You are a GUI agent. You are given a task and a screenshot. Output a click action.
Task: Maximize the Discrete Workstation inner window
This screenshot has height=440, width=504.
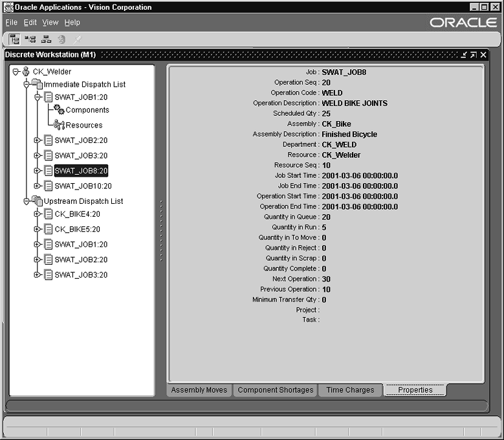click(x=473, y=54)
